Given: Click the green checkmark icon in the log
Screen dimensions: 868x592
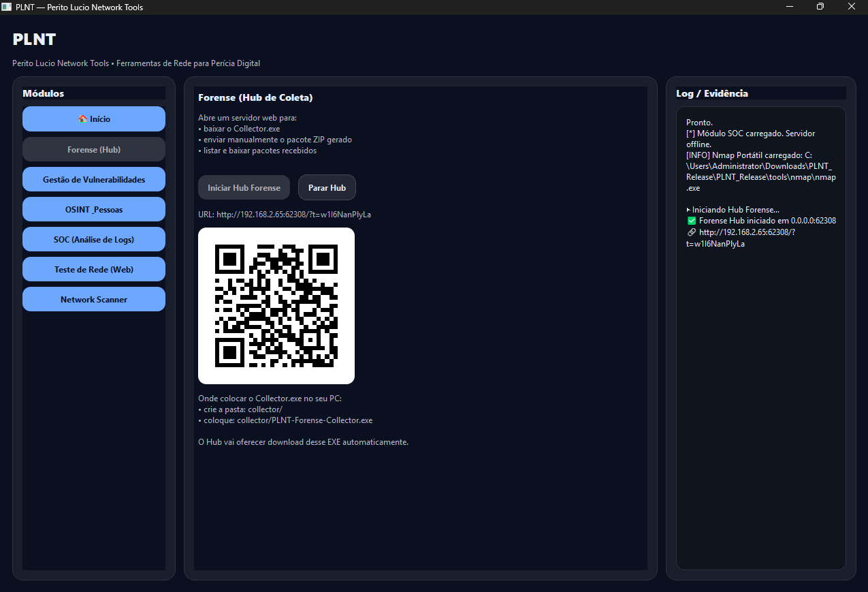Looking at the screenshot, I should click(x=692, y=221).
